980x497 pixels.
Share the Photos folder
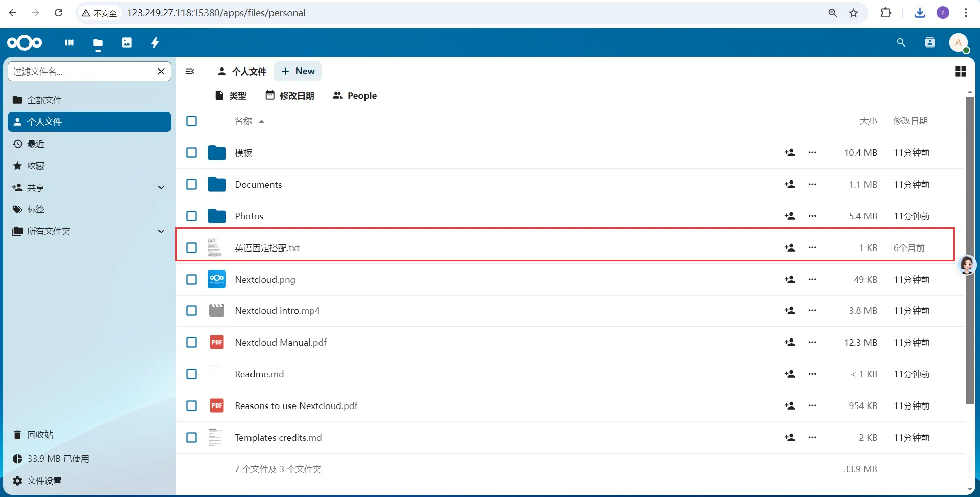[790, 216]
